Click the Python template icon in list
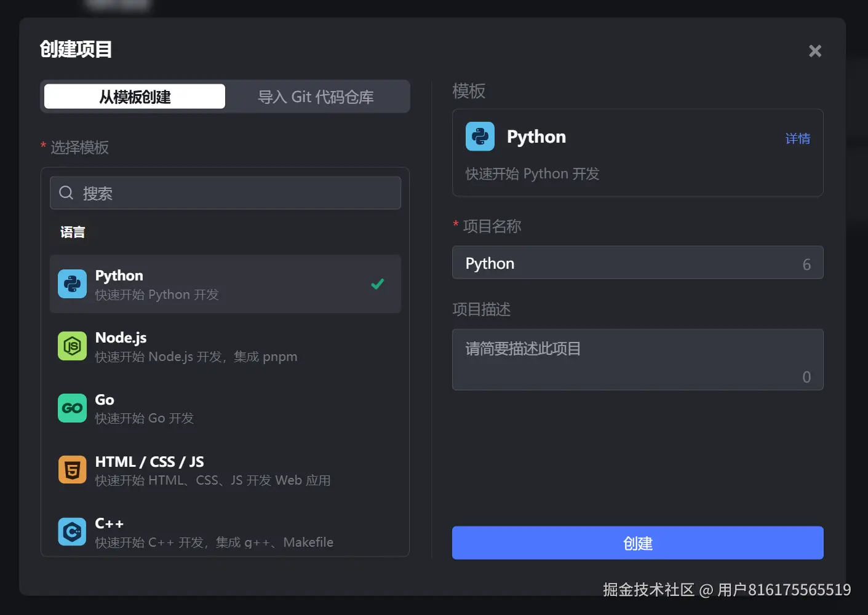Image resolution: width=868 pixels, height=615 pixels. (x=72, y=284)
